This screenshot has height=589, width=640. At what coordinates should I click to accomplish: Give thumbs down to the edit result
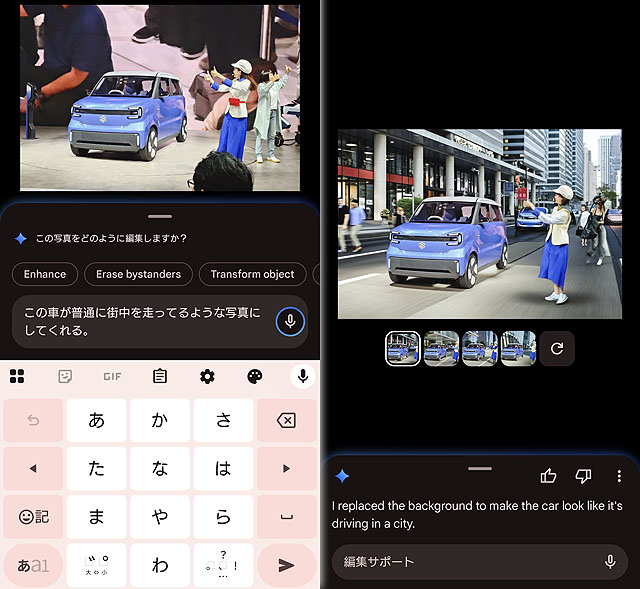(x=584, y=476)
